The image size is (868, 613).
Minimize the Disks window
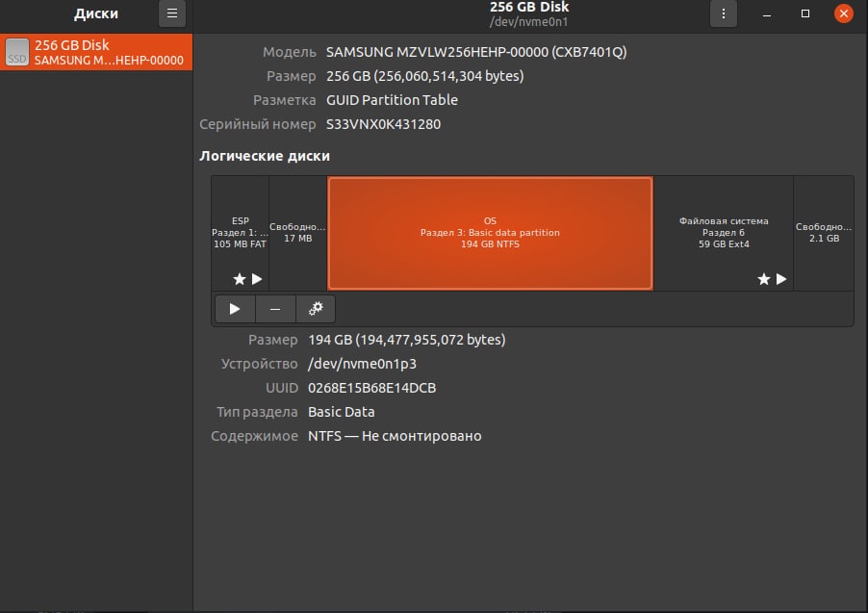tap(767, 13)
